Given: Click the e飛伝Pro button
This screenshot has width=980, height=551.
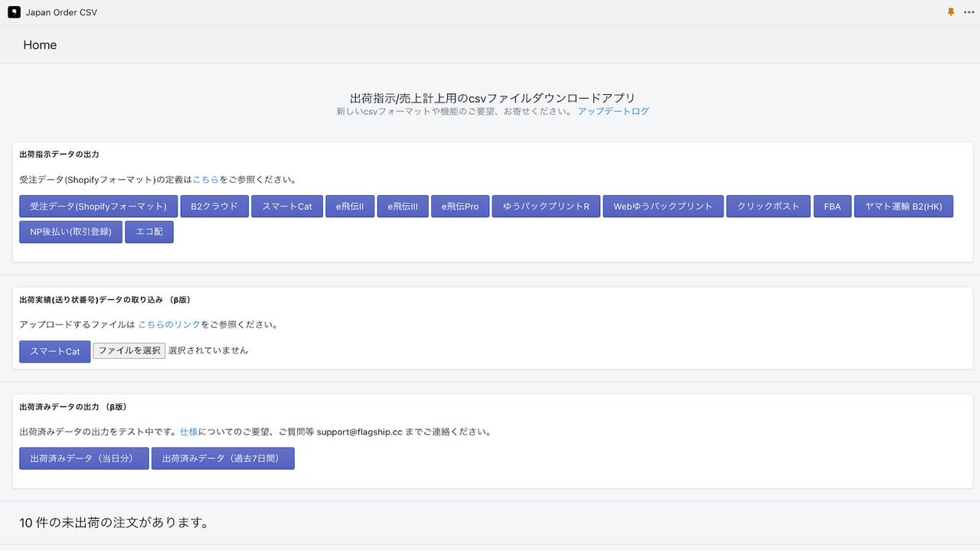Looking at the screenshot, I should click(460, 206).
